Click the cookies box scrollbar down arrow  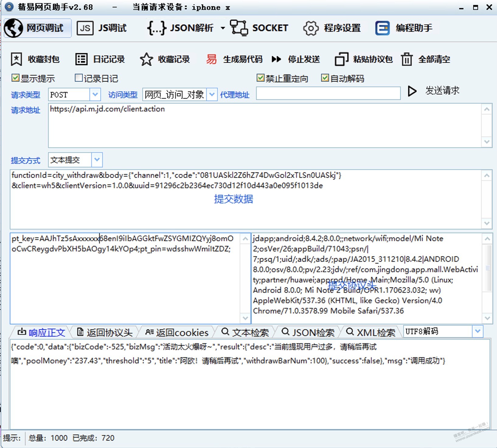245,318
